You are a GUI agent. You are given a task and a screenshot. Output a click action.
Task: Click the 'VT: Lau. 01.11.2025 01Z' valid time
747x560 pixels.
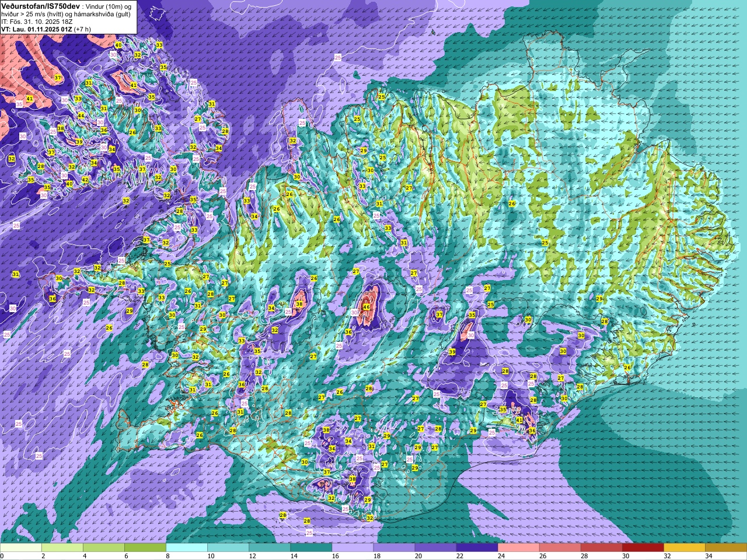tap(37, 29)
